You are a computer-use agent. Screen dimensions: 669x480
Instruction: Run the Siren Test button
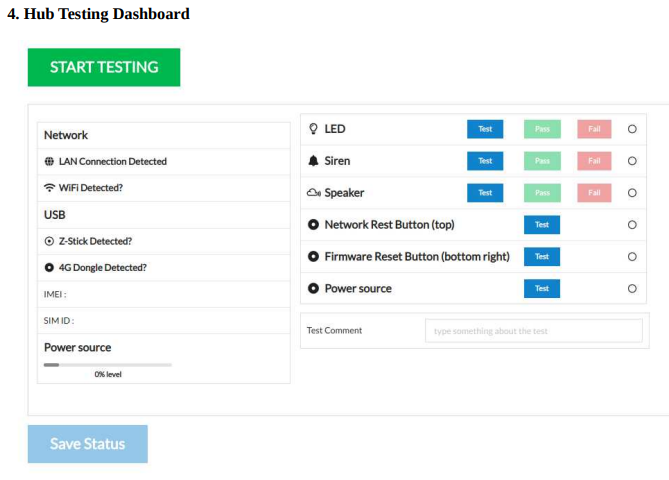[485, 161]
